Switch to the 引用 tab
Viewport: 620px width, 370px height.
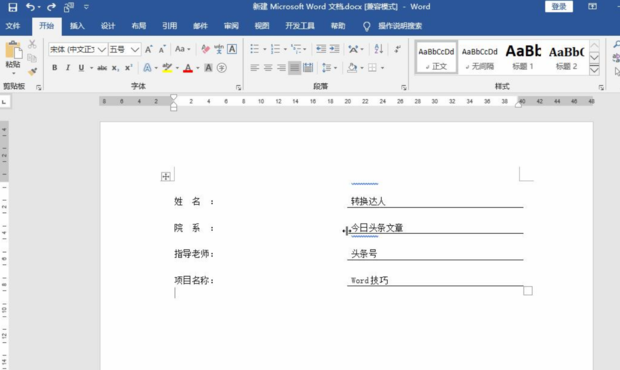pos(170,26)
